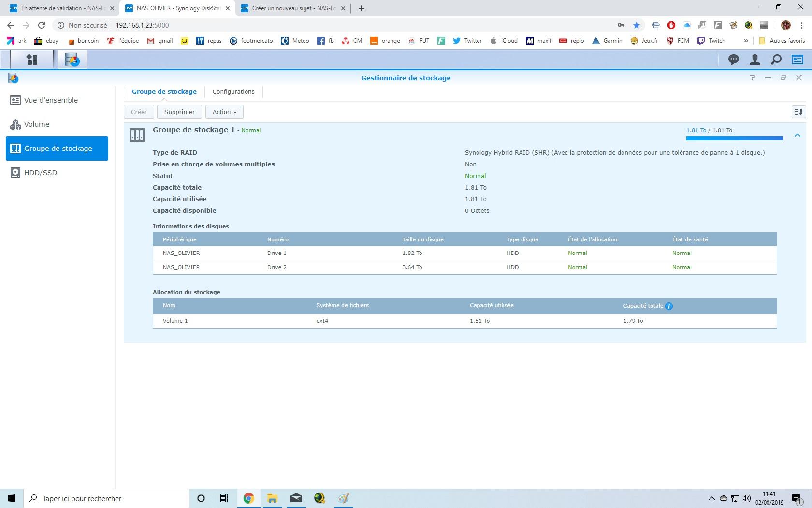The image size is (812, 508).
Task: Open the Action dropdown menu
Action: pyautogui.click(x=224, y=112)
